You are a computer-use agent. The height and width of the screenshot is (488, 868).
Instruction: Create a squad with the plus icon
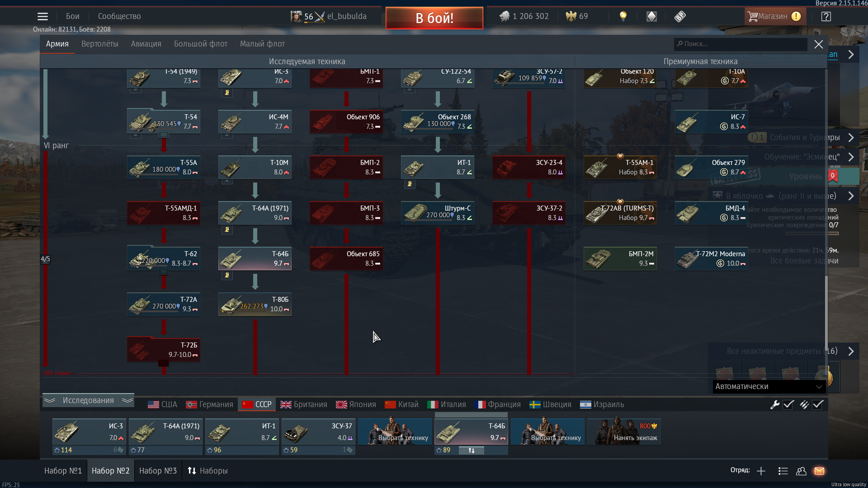tap(761, 471)
